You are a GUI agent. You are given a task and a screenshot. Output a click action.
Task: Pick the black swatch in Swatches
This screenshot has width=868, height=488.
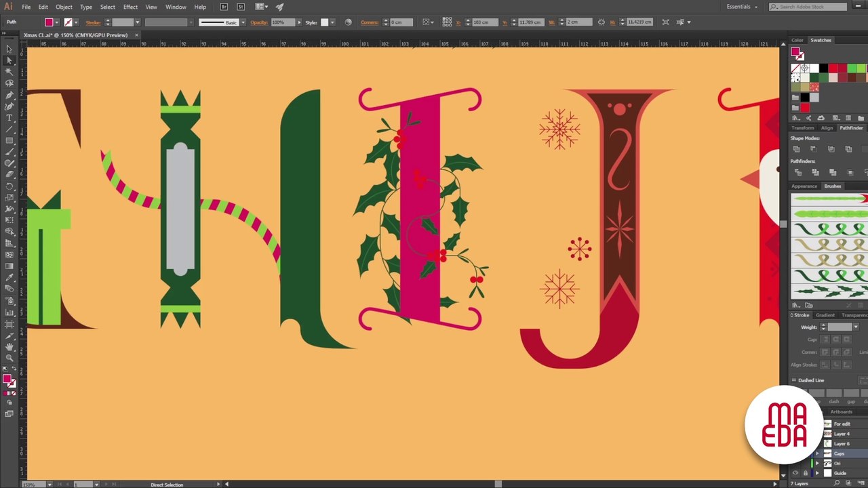[x=823, y=68]
